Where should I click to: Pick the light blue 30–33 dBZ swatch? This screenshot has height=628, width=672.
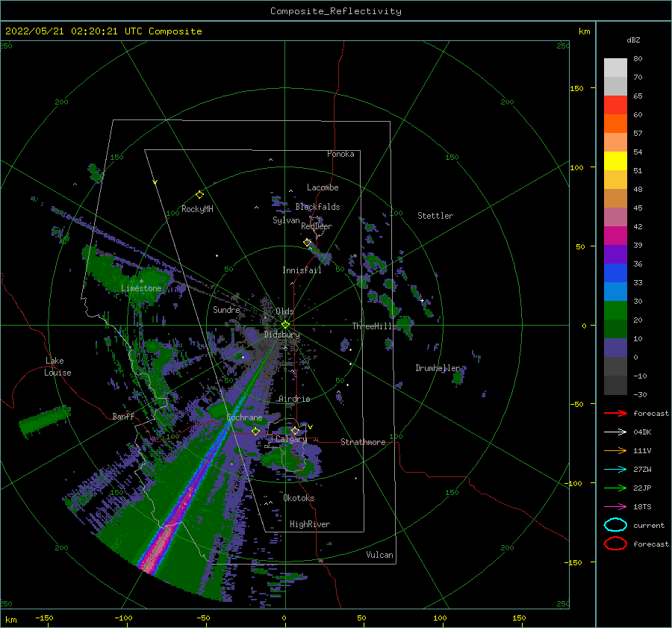point(615,291)
